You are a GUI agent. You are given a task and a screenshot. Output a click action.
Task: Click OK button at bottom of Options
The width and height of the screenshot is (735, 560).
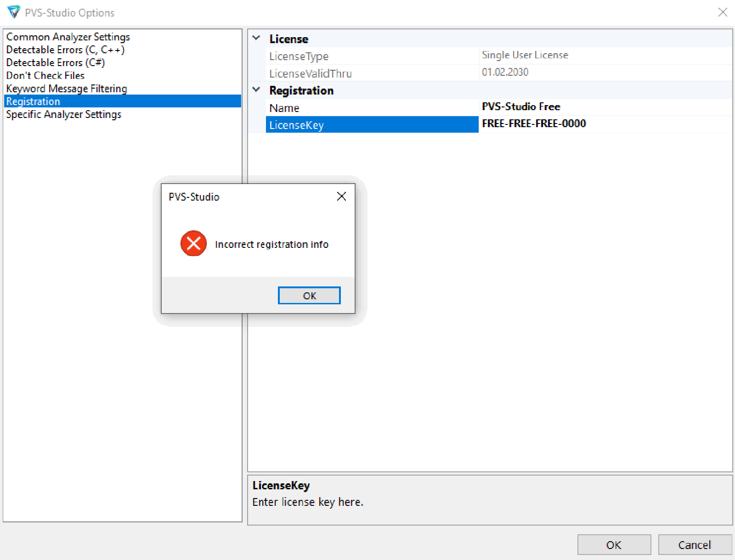coord(614,545)
